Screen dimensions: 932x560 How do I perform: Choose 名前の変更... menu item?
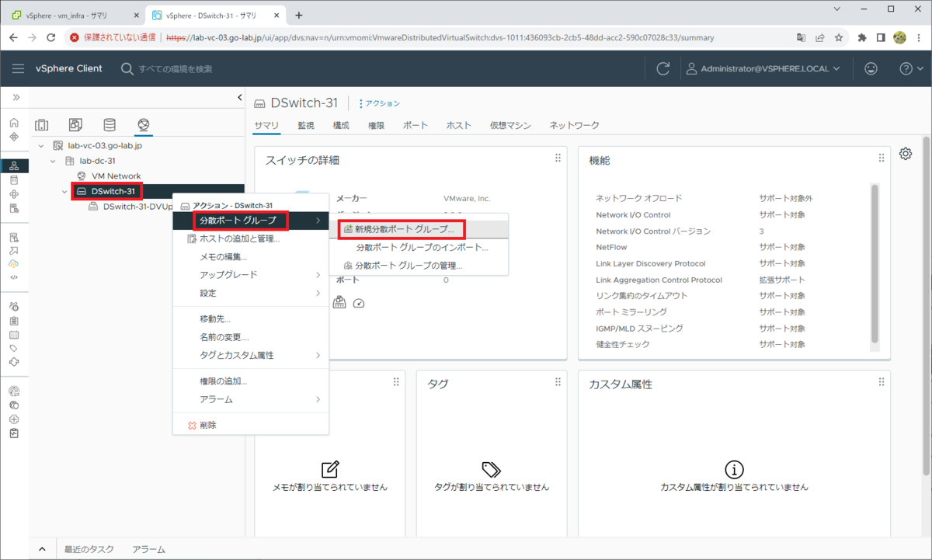tap(251, 337)
